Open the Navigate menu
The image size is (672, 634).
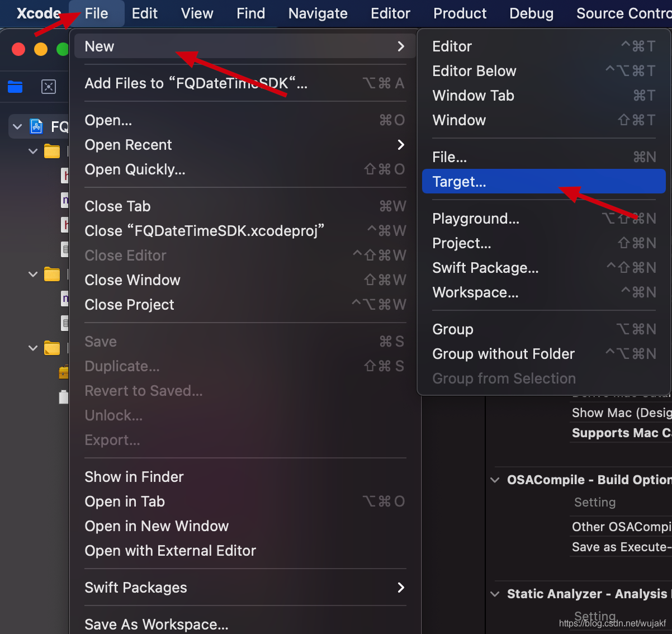click(318, 13)
